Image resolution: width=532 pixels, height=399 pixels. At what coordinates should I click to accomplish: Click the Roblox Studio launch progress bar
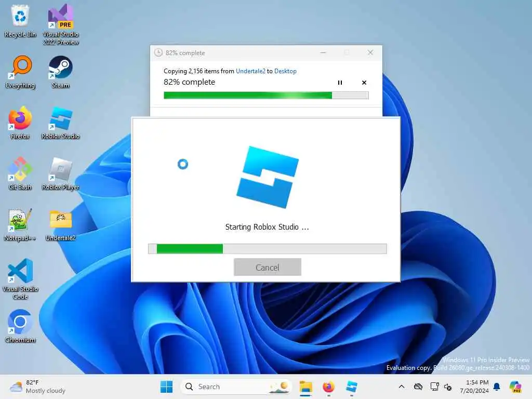pyautogui.click(x=268, y=249)
